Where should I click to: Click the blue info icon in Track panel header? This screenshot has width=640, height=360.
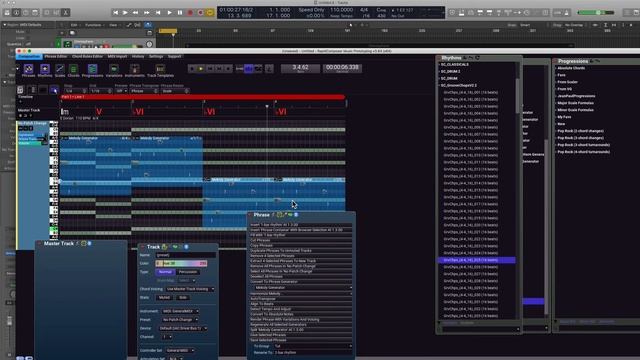pyautogui.click(x=186, y=247)
